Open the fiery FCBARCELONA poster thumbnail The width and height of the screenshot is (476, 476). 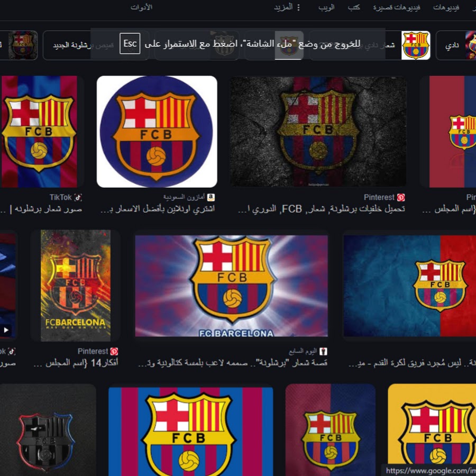[x=76, y=286]
